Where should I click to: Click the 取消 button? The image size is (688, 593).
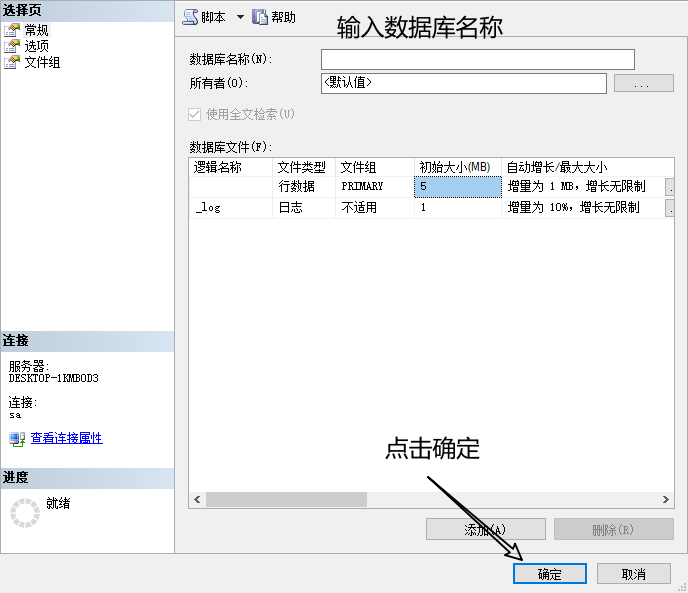pyautogui.click(x=634, y=574)
